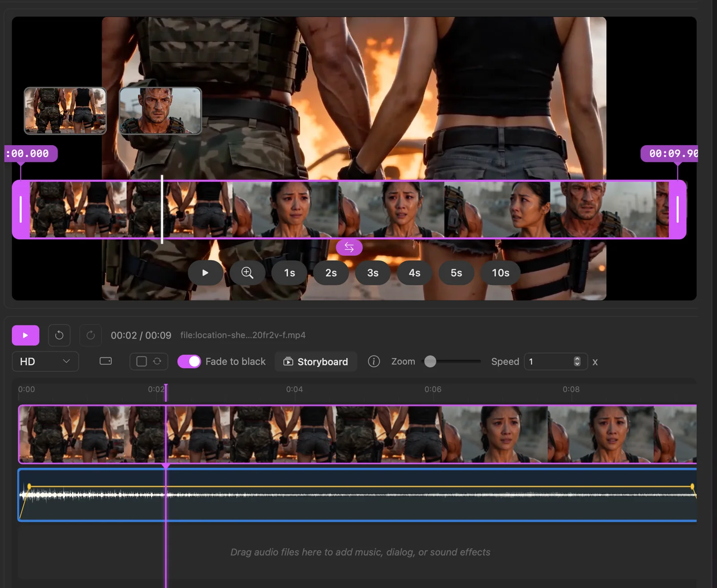Click the 0:00 mark on the timeline ruler
This screenshot has height=588, width=717.
pos(26,389)
